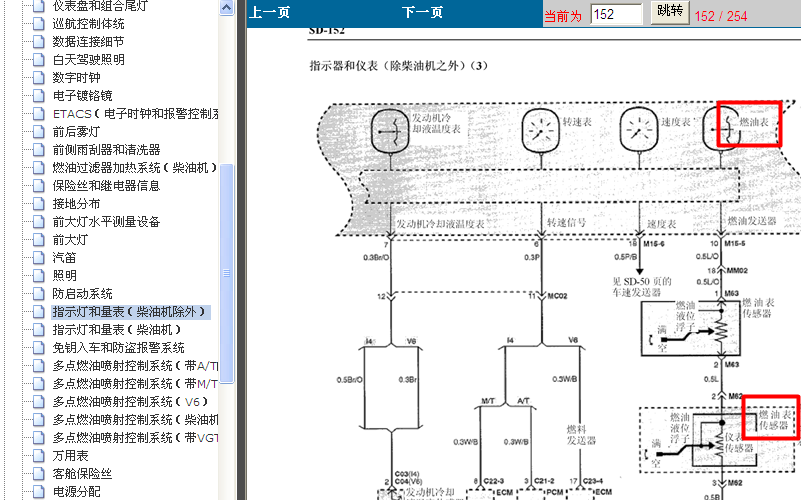This screenshot has height=500, width=801.
Task: Open 电子镀铬镜 entry
Action: (x=82, y=96)
